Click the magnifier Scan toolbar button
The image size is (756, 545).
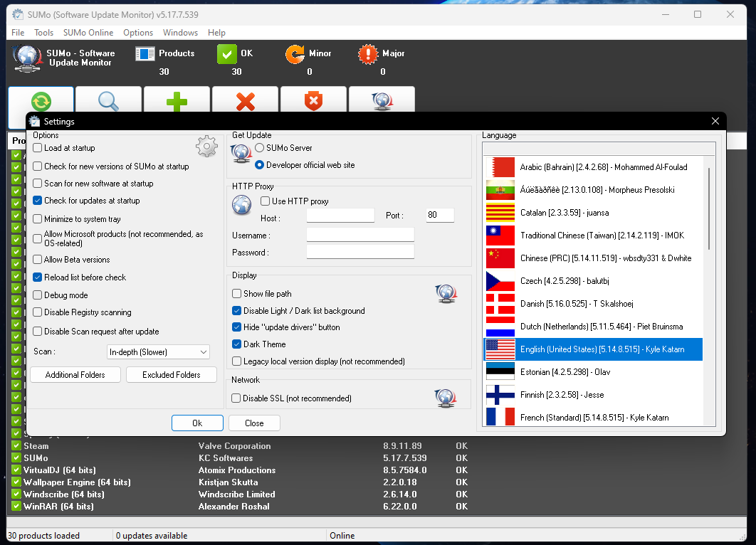[x=108, y=100]
